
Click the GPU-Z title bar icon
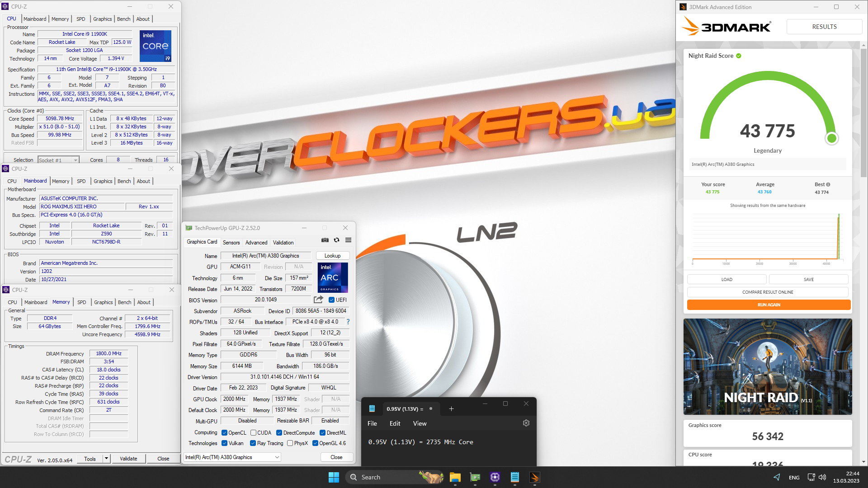click(x=189, y=228)
